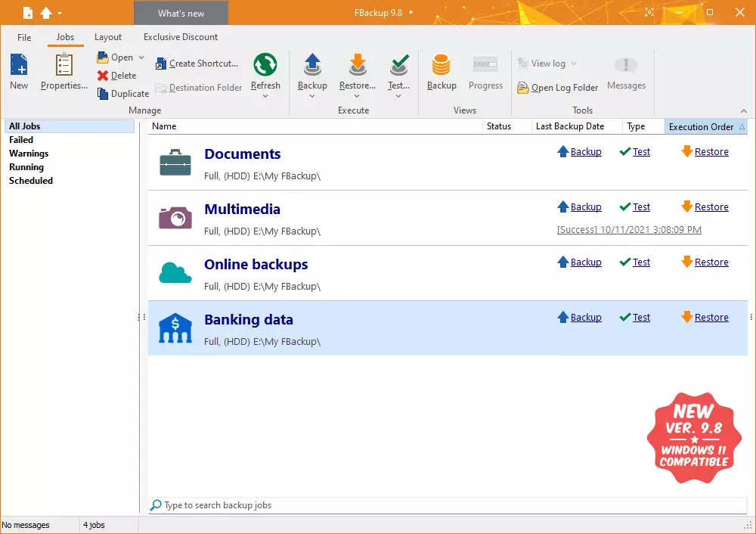
Task: Create Shortcut for the job
Action: click(197, 64)
